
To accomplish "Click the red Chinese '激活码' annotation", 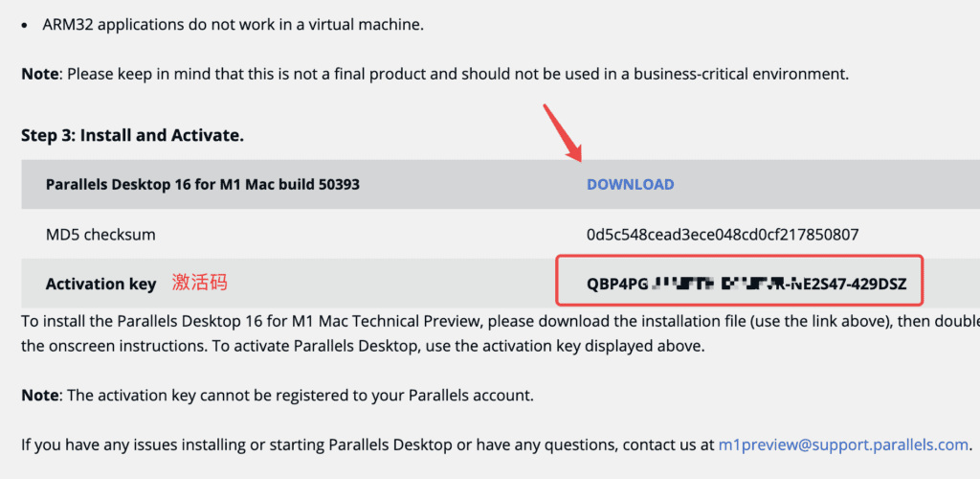I will [200, 283].
